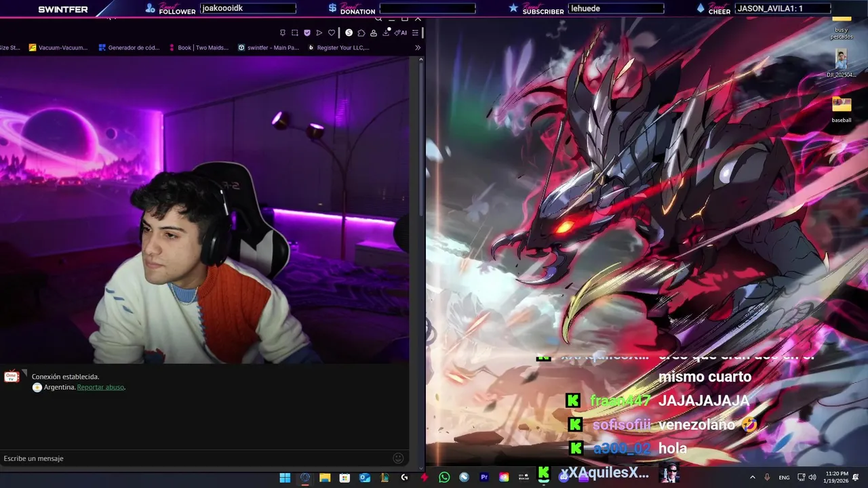Click the ENG language indicator

pyautogui.click(x=784, y=477)
